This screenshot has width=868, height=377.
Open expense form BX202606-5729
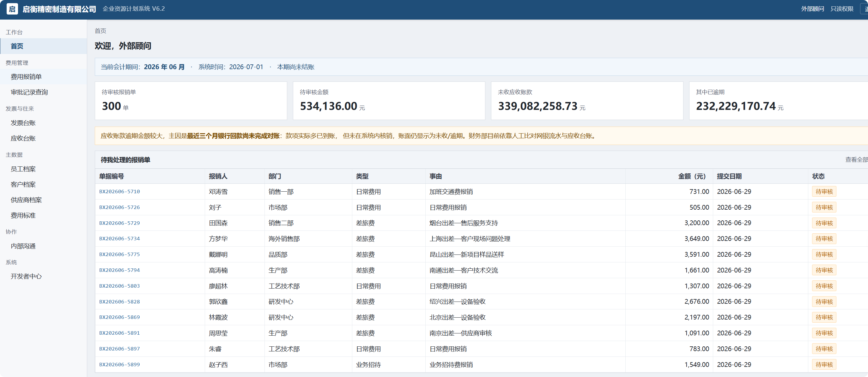tap(119, 223)
